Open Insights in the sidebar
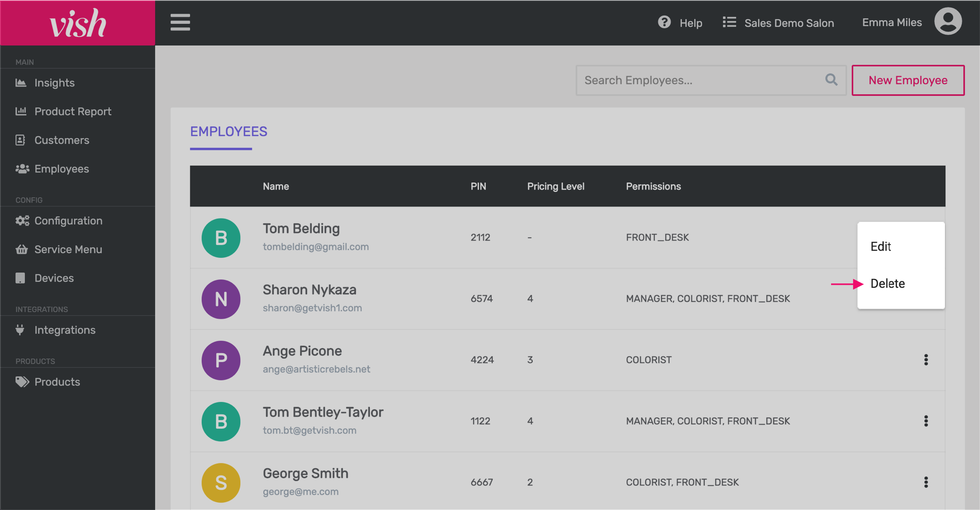The image size is (980, 510). [x=54, y=83]
